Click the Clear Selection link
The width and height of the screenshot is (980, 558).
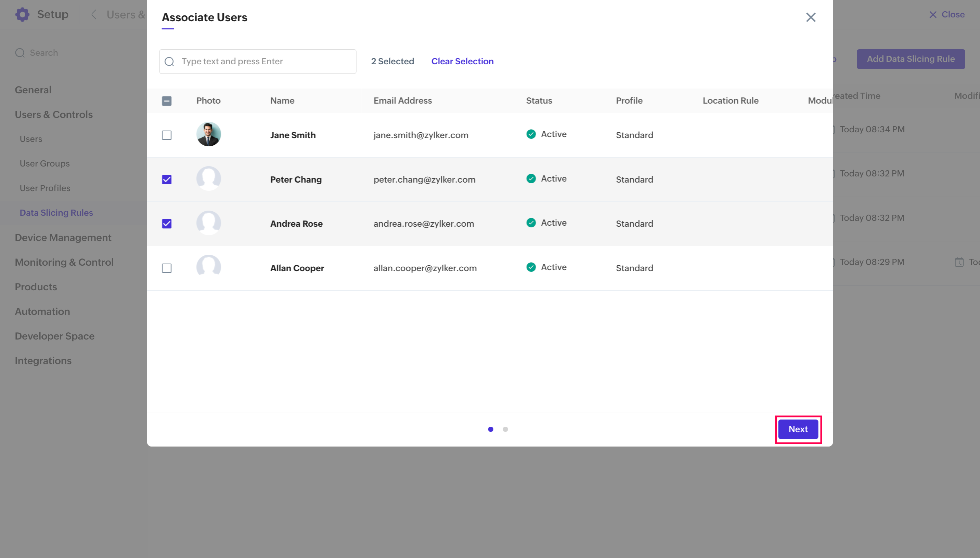(462, 61)
